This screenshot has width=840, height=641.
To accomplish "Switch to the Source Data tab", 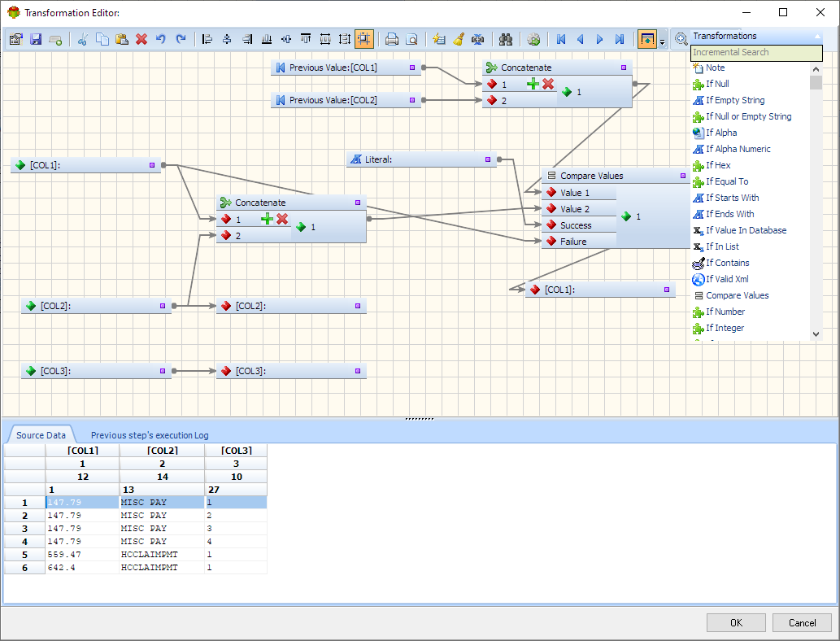I will tap(41, 435).
